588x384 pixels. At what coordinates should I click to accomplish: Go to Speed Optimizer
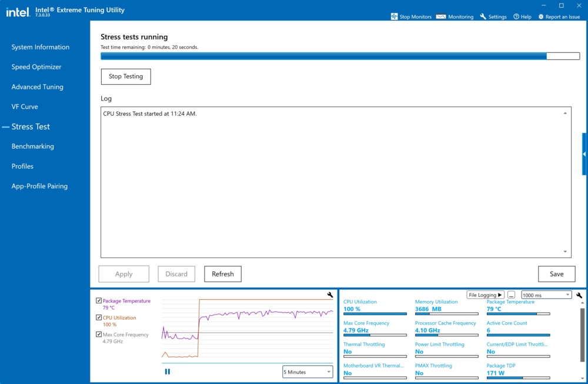pos(36,67)
